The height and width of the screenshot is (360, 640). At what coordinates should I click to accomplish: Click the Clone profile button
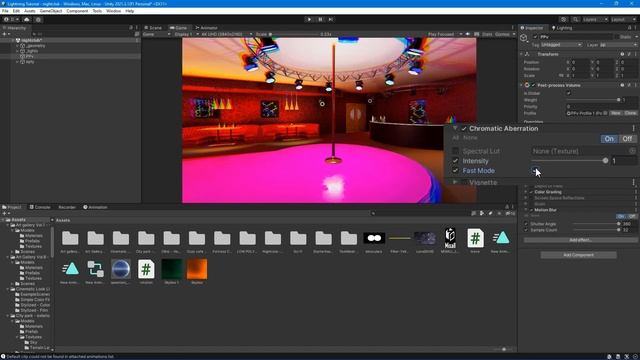[x=630, y=113]
